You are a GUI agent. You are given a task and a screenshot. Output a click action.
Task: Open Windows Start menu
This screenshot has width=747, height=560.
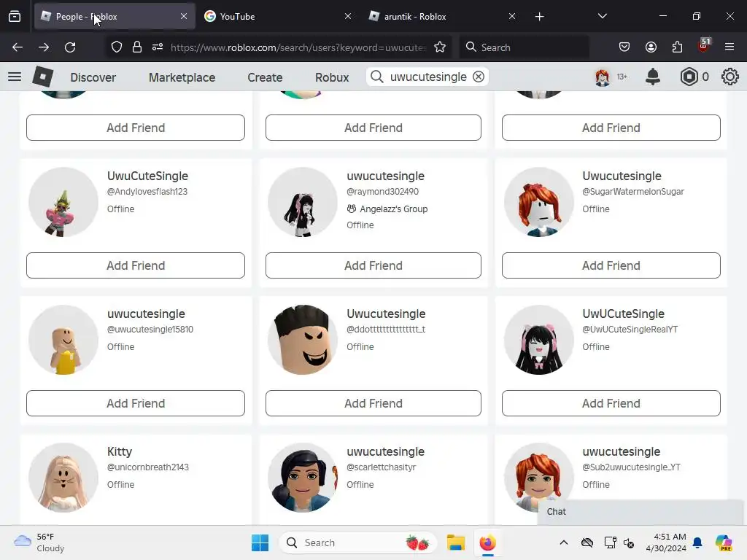click(260, 542)
